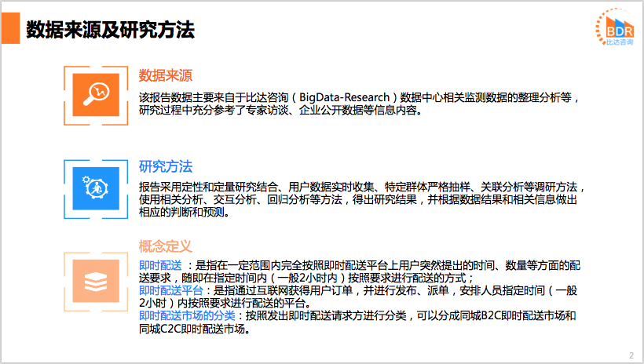Click the line starting 研究过程中充分参考了专家访谈
Image resolution: width=644 pixels, height=364 pixels.
coord(280,111)
